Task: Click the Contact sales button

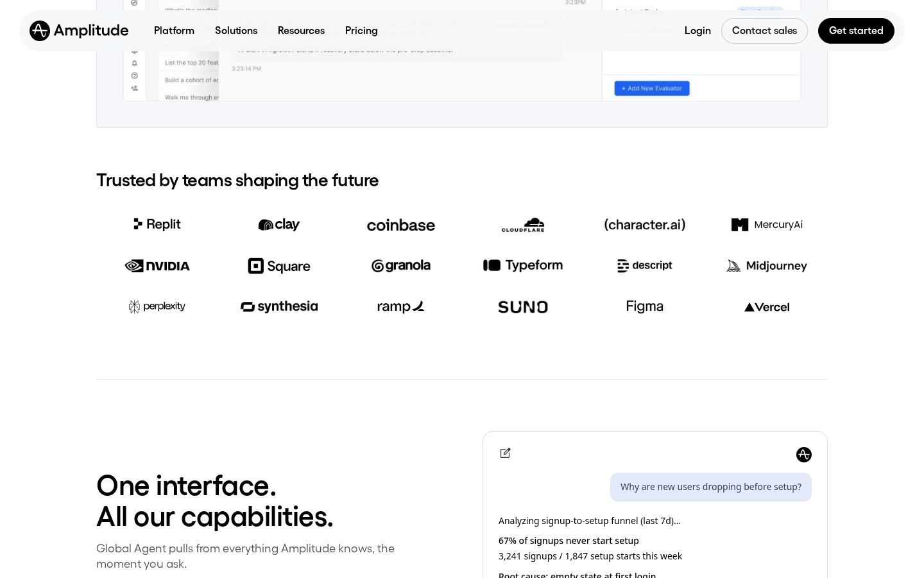Action: tap(764, 31)
